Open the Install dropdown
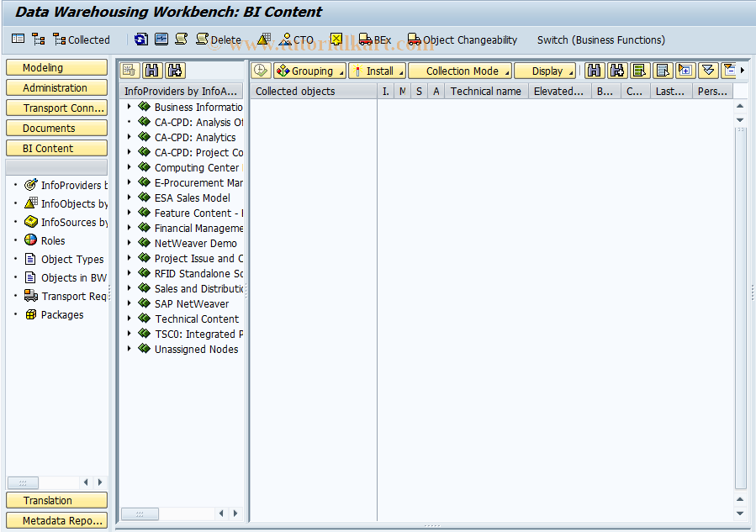Image resolution: width=756 pixels, height=532 pixels. pyautogui.click(x=378, y=71)
